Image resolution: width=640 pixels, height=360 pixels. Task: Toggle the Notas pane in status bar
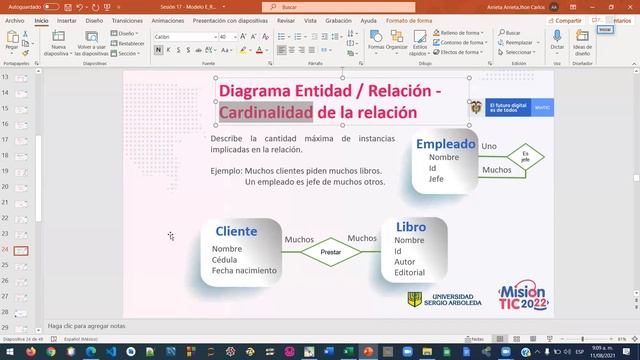tap(474, 339)
